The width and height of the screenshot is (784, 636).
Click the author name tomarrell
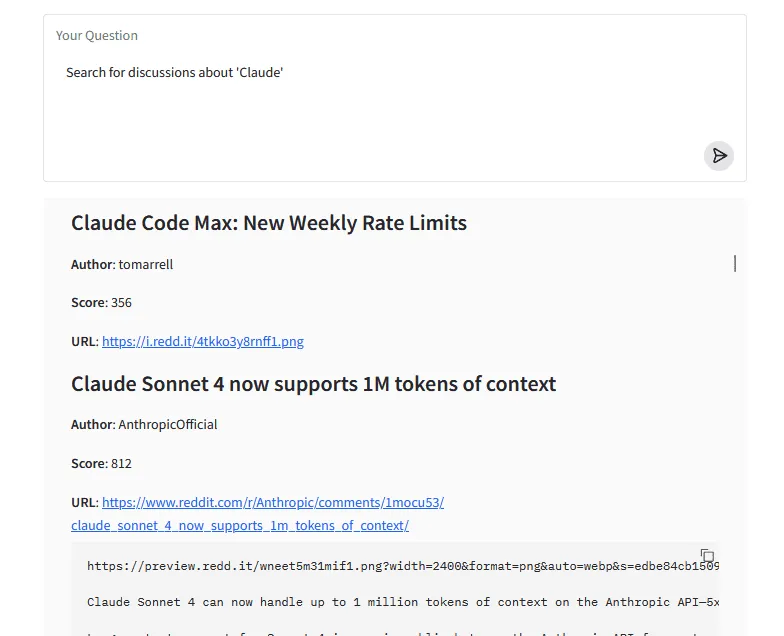[x=146, y=265]
